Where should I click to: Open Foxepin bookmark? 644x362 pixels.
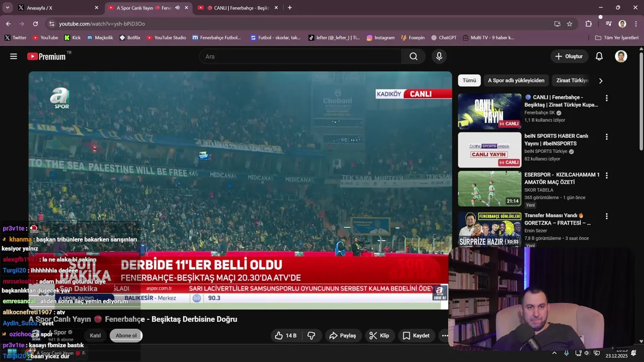click(413, 38)
